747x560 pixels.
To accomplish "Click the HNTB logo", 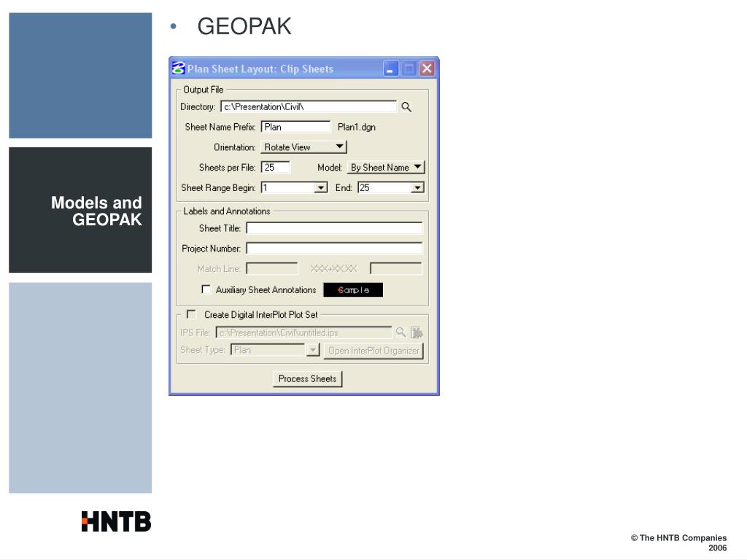I will [116, 521].
